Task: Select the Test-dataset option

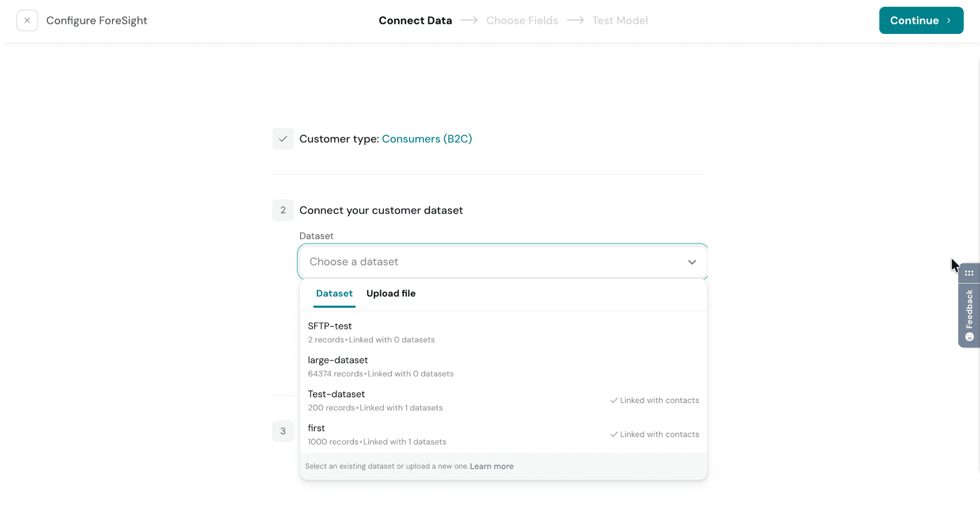Action: [x=503, y=400]
